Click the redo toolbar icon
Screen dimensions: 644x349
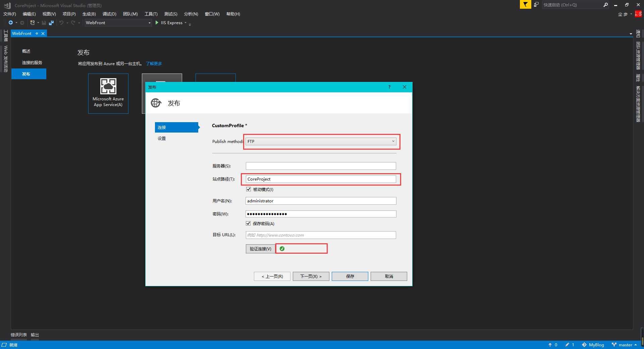(x=73, y=23)
